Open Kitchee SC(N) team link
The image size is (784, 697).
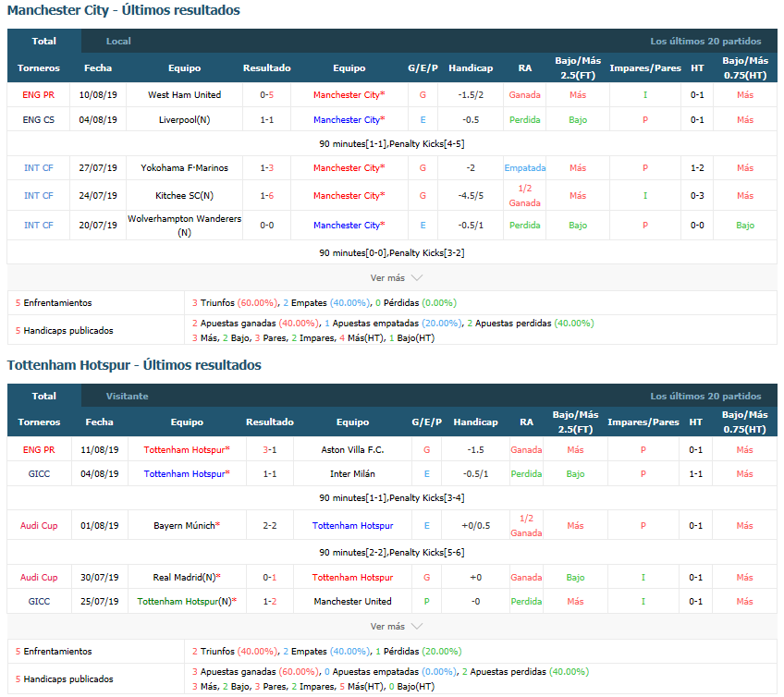(x=185, y=195)
